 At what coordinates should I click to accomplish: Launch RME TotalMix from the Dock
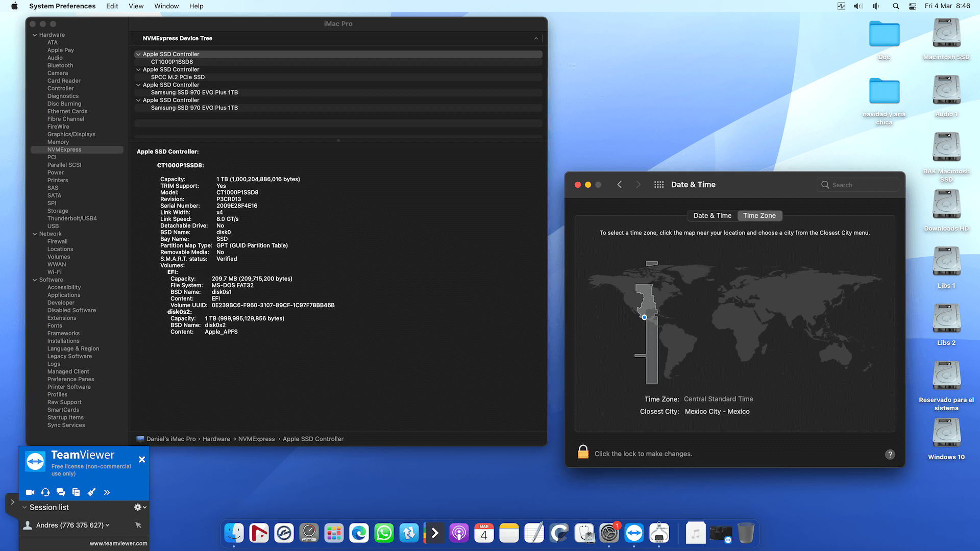coord(309,533)
